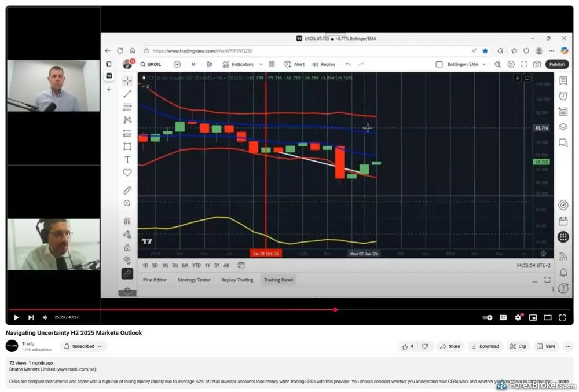
Task: Select the 5Y date range
Action: pyautogui.click(x=217, y=265)
